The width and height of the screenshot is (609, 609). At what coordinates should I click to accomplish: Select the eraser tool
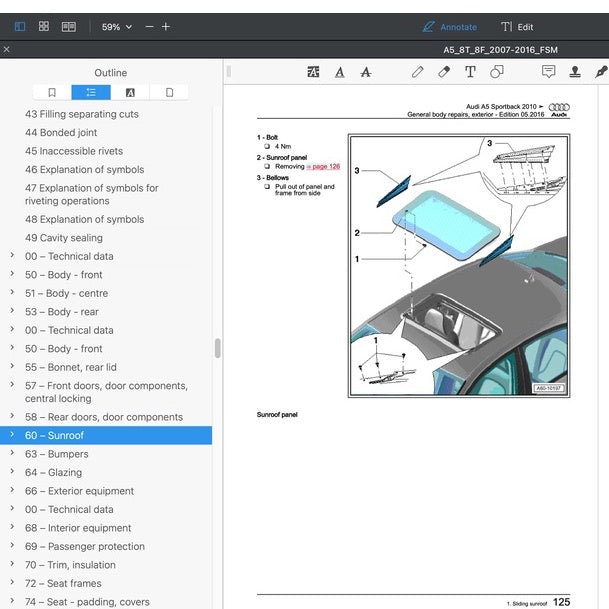444,72
